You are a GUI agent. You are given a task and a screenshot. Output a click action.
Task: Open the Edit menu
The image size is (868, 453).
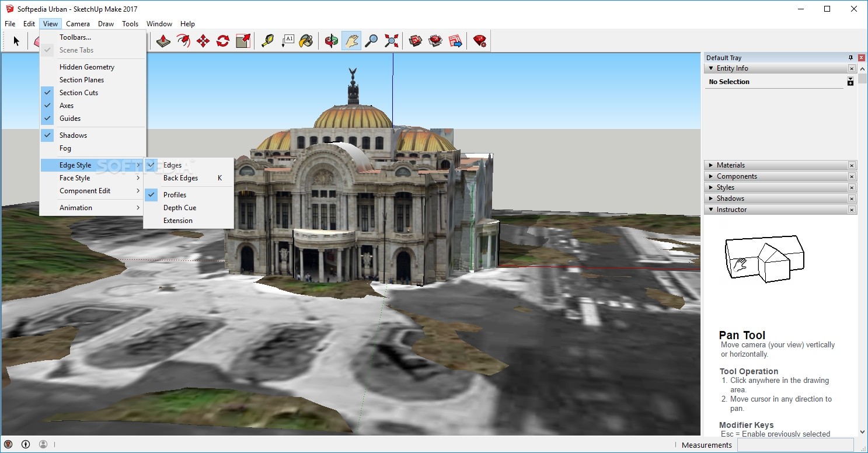coord(29,24)
